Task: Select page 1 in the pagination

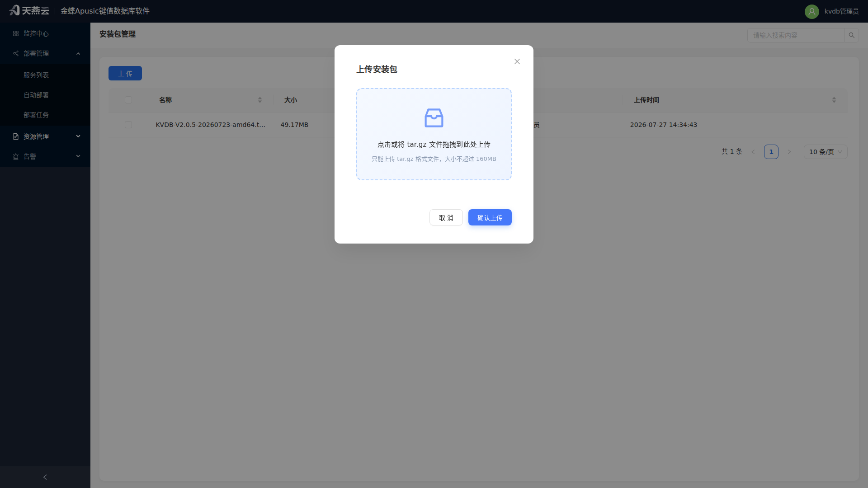Action: (771, 152)
